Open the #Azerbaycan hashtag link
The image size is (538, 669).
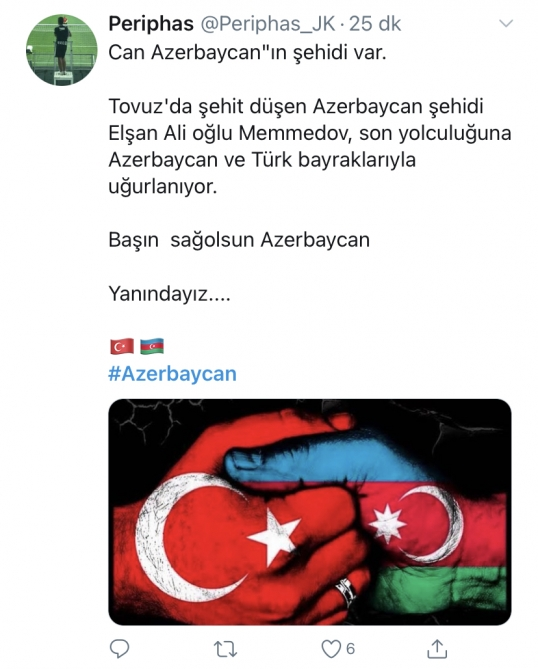[172, 374]
